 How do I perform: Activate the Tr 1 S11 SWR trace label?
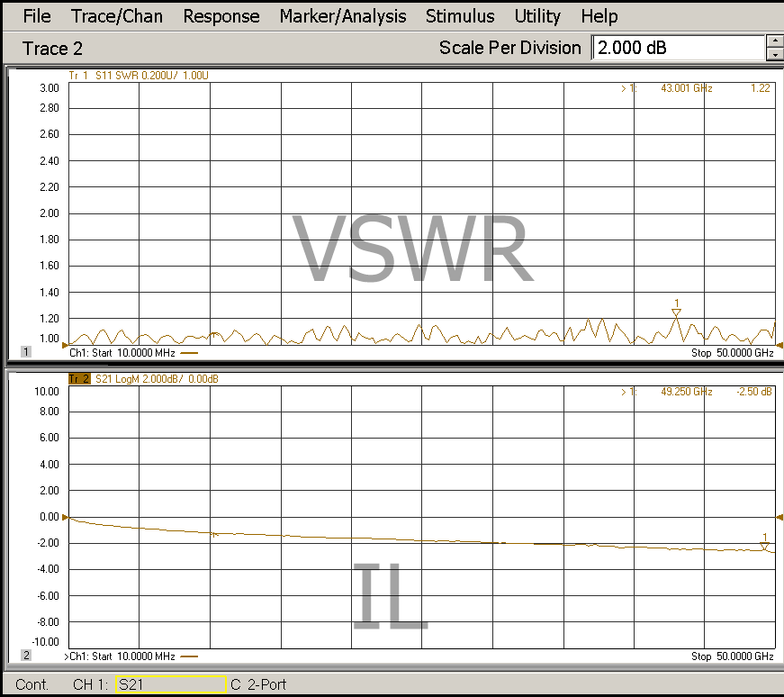139,76
